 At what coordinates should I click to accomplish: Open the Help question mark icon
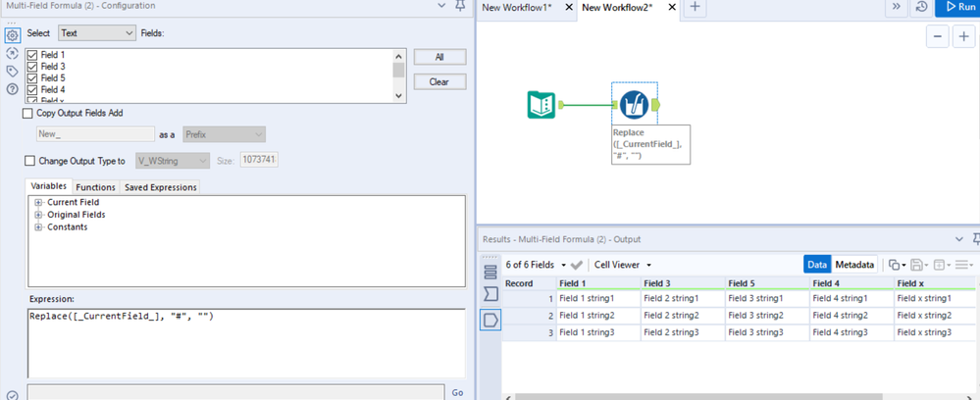click(x=12, y=89)
